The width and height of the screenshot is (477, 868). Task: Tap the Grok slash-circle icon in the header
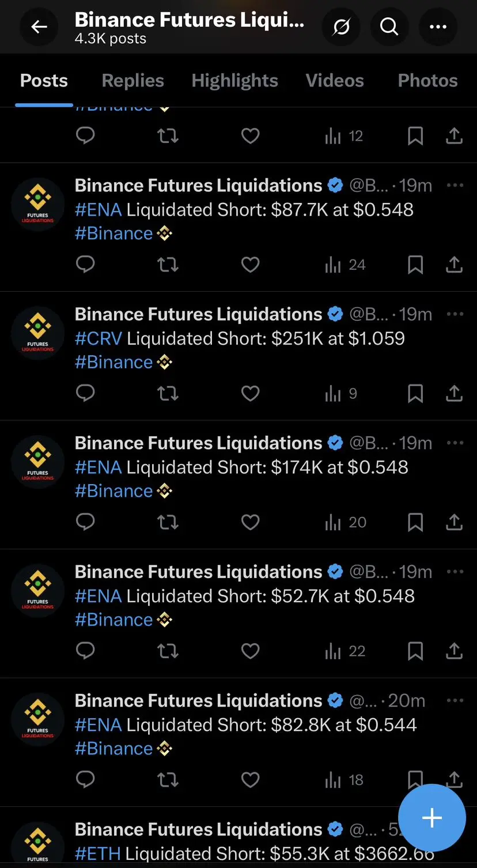341,27
